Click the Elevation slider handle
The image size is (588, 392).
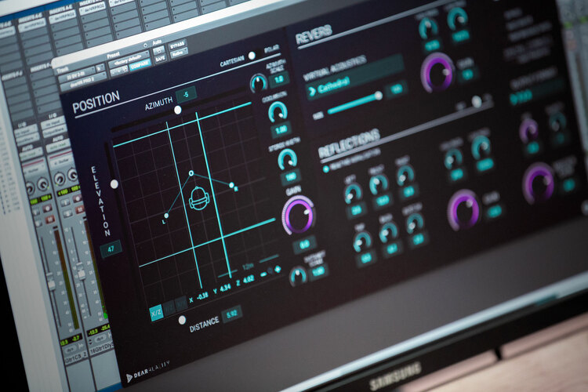pyautogui.click(x=114, y=183)
